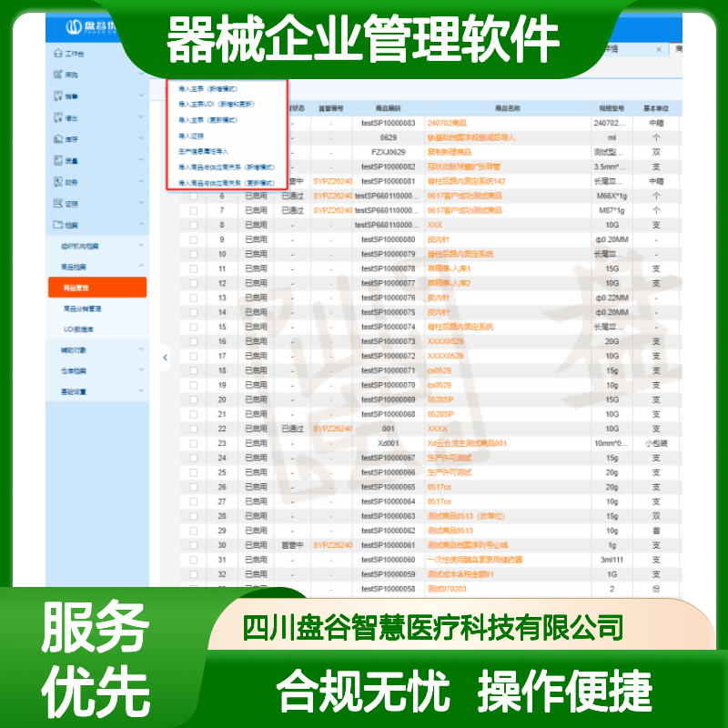Image resolution: width=728 pixels, height=728 pixels.
Task: Expand the 库存 menu chevron
Action: 141,138
